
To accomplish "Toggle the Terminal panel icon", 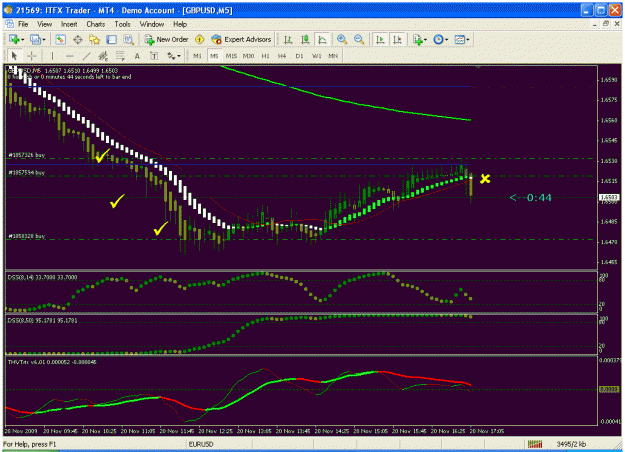I will [x=111, y=39].
